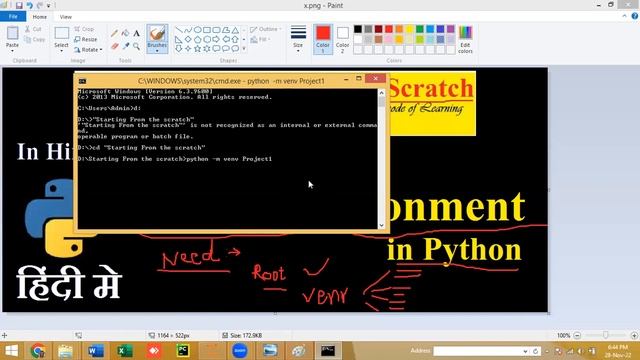Viewport: 640px width, 360px height.
Task: Click the Copy button
Action: [35, 40]
